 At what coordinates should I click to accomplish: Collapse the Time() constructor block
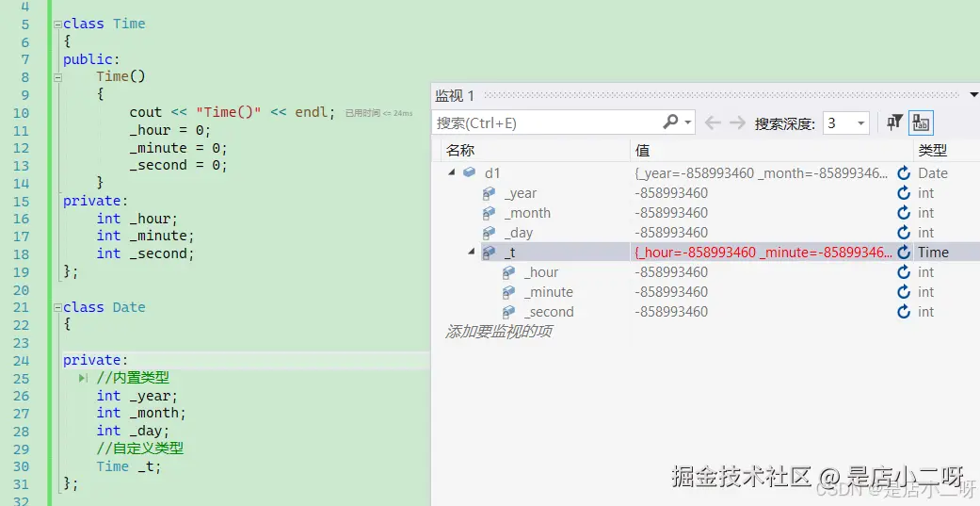57,77
